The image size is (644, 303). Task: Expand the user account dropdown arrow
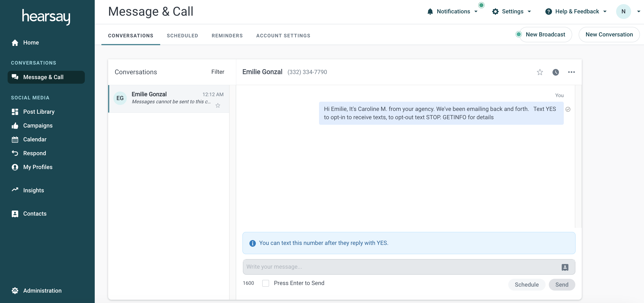pyautogui.click(x=638, y=12)
